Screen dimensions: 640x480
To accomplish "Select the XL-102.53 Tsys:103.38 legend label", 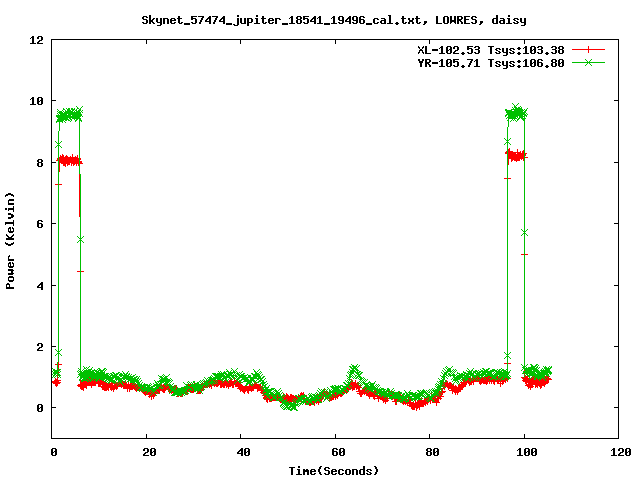I will [x=491, y=50].
